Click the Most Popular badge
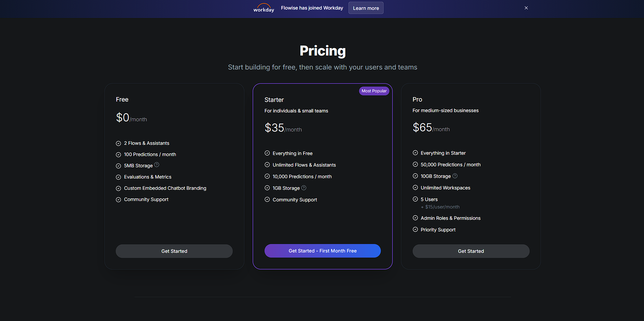 click(x=374, y=91)
